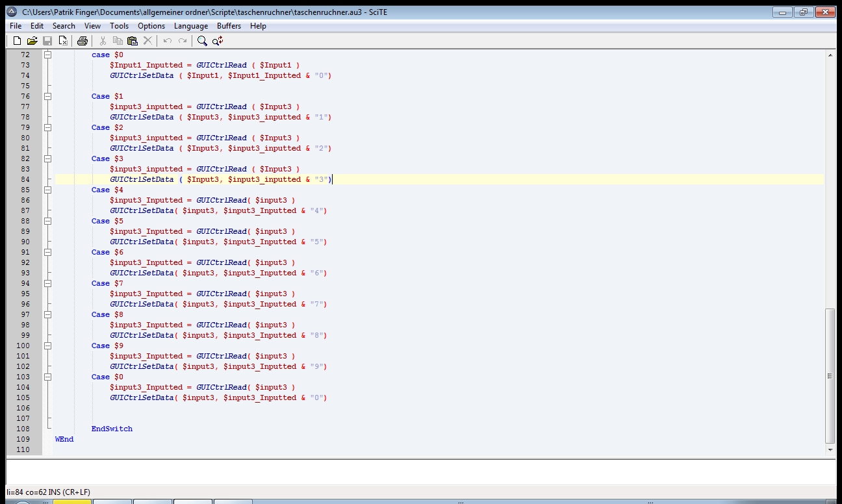Close the document via toolbar icon

[x=63, y=41]
